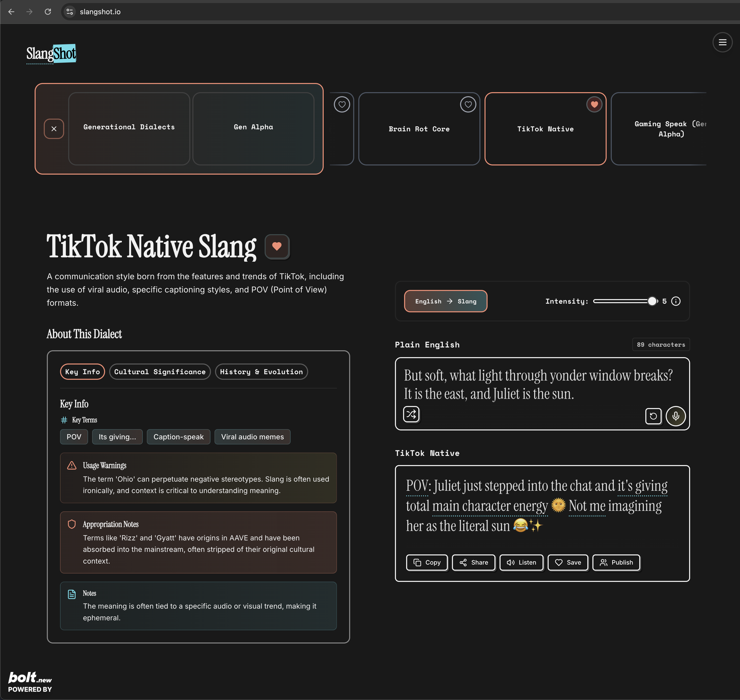Click the Intensity slider handle
Viewport: 740px width, 700px height.
click(652, 301)
